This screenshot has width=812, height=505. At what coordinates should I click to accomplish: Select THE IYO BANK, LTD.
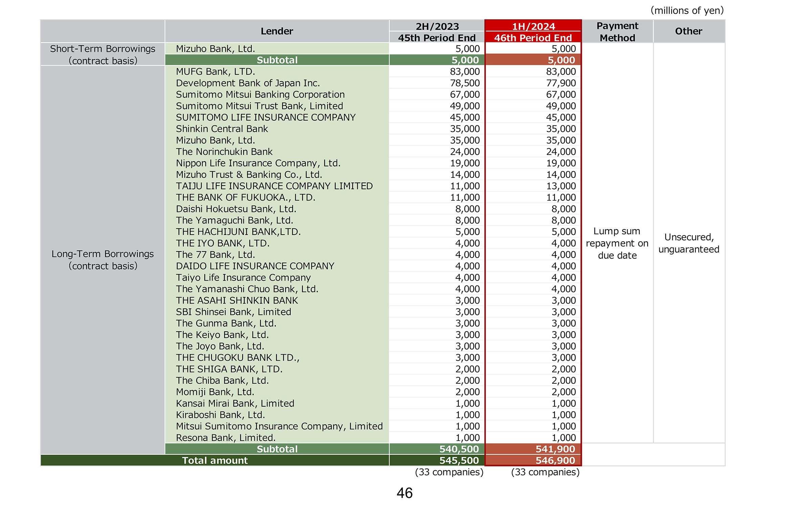pos(223,243)
